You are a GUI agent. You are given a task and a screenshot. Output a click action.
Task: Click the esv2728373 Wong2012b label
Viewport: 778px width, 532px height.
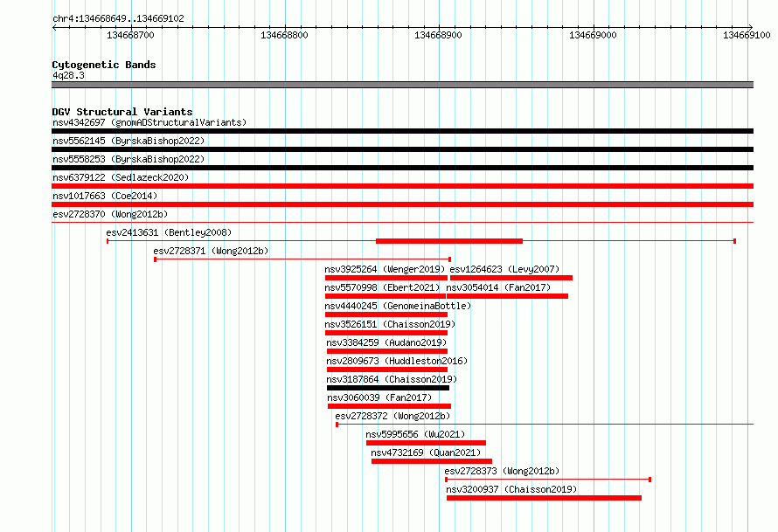point(502,471)
